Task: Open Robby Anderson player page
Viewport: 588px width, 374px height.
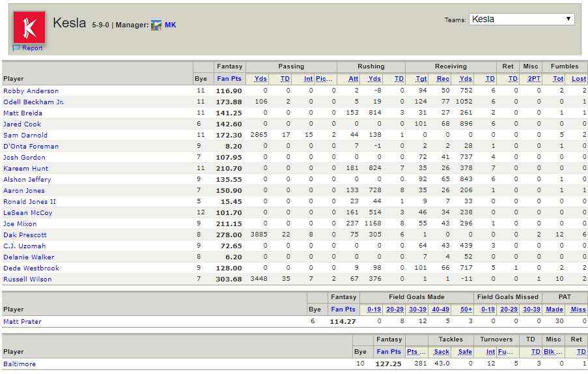Action: point(31,91)
